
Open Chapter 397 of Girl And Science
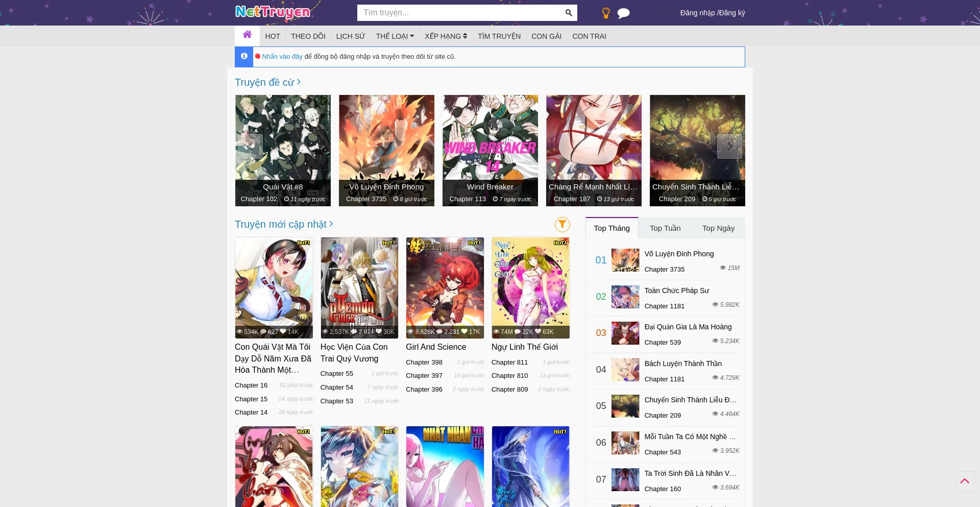pyautogui.click(x=424, y=375)
